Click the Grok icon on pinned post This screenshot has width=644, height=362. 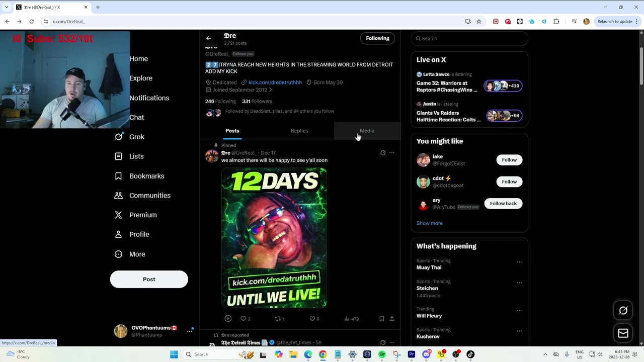point(383,153)
